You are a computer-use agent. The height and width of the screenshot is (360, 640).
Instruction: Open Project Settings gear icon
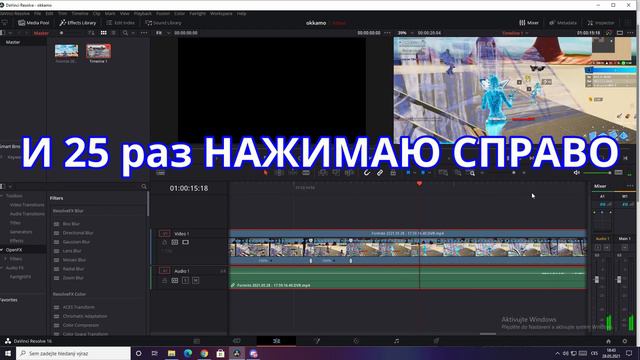[x=624, y=341]
